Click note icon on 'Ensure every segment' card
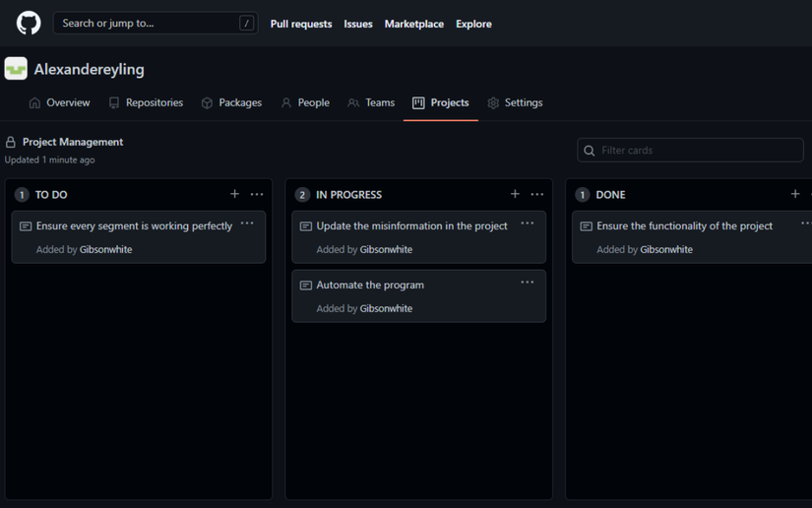This screenshot has width=812, height=508. 26,226
